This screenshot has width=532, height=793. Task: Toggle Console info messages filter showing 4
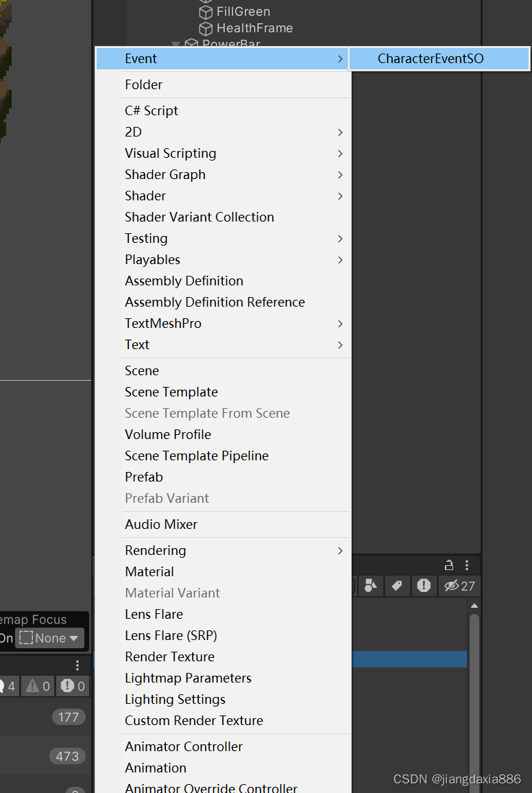pyautogui.click(x=8, y=686)
